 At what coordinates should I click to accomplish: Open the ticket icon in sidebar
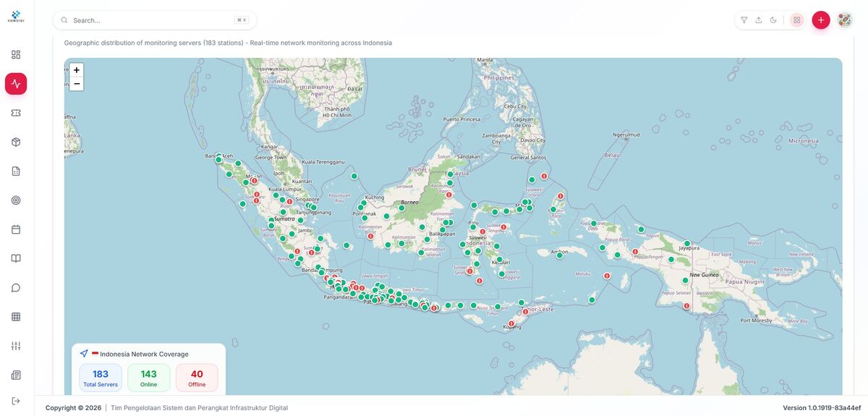pos(16,113)
